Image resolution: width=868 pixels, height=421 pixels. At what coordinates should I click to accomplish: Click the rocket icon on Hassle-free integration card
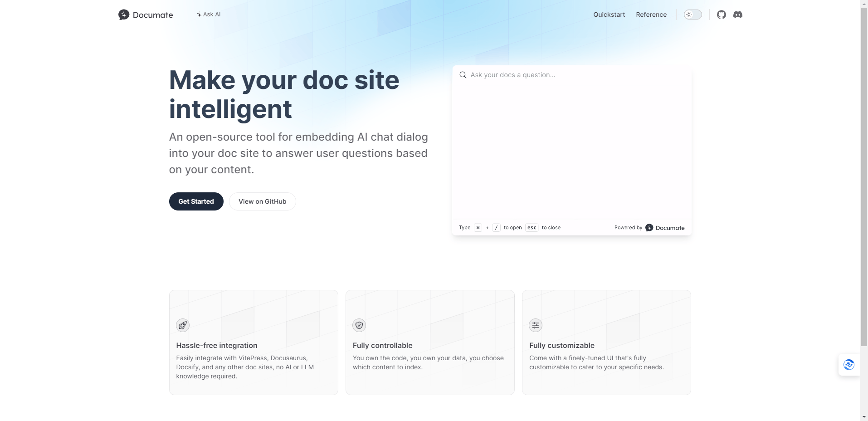point(182,325)
